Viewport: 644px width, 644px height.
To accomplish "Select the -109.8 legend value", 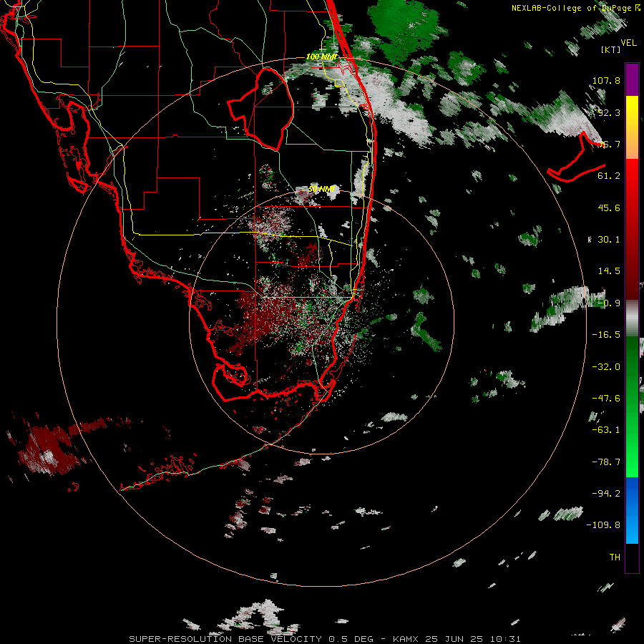I will [603, 525].
